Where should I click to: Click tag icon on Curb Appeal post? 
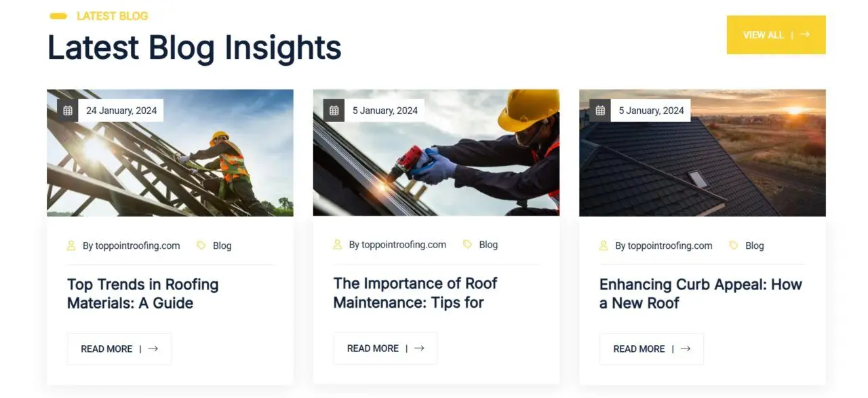pos(733,245)
